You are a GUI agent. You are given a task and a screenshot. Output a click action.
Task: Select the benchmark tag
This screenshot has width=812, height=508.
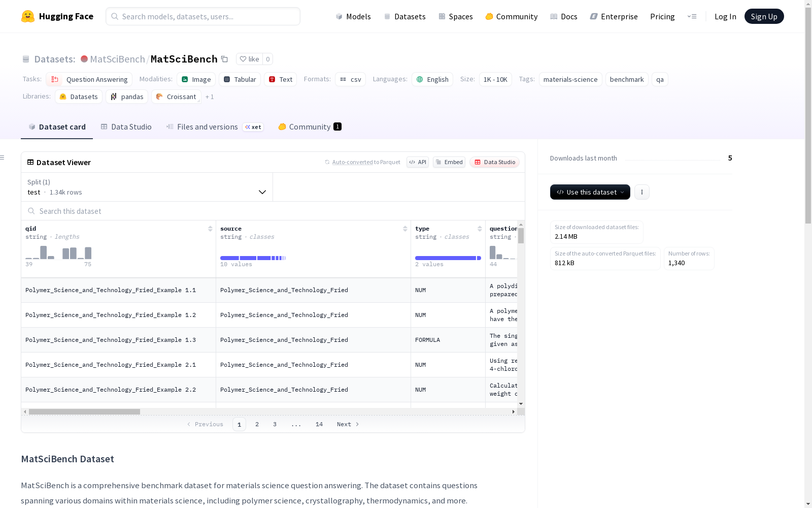point(627,79)
